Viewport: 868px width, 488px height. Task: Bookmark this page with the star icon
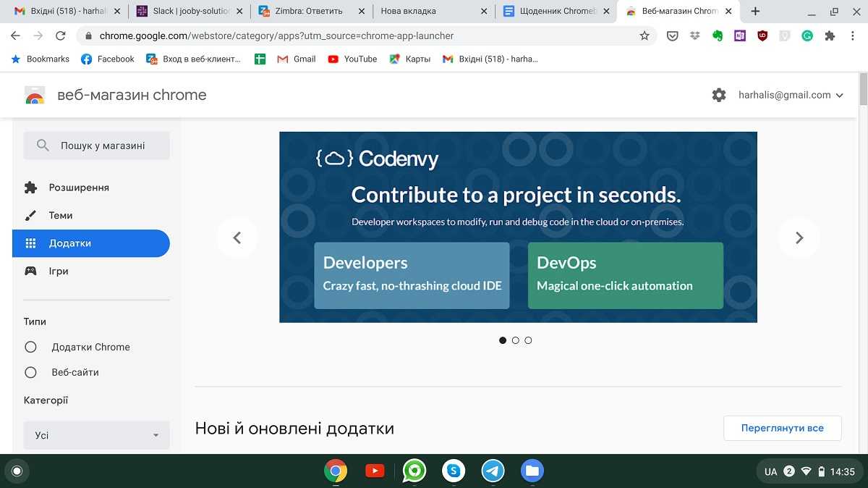644,35
